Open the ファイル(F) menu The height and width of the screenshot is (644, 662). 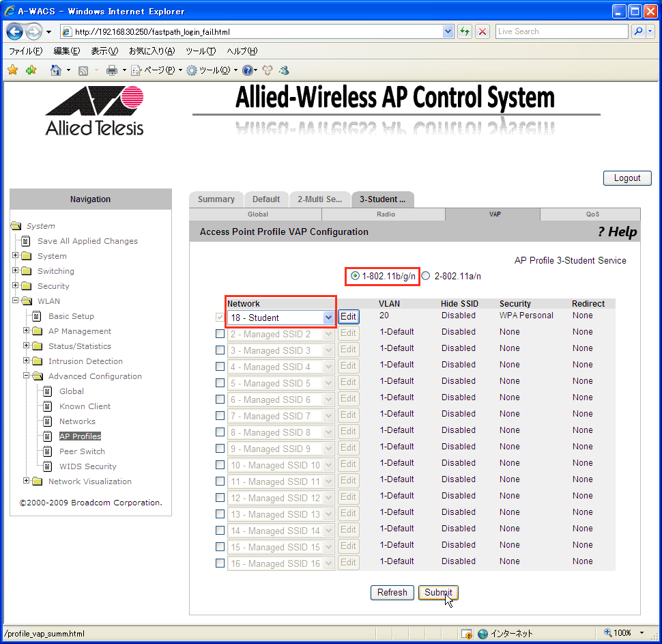(x=26, y=51)
